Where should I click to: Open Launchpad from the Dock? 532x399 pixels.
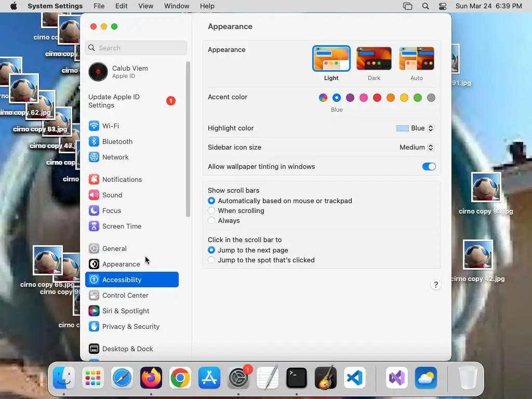(x=93, y=378)
